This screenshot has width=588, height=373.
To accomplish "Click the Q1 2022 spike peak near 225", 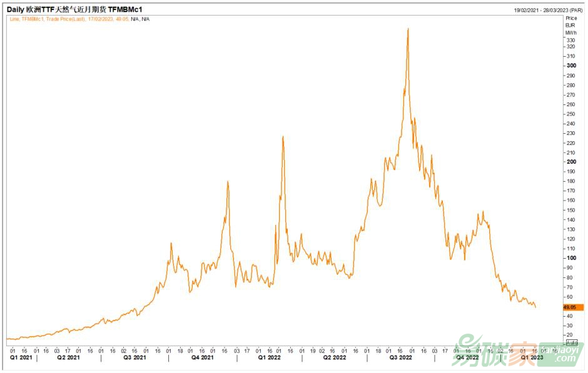I will [x=283, y=137].
